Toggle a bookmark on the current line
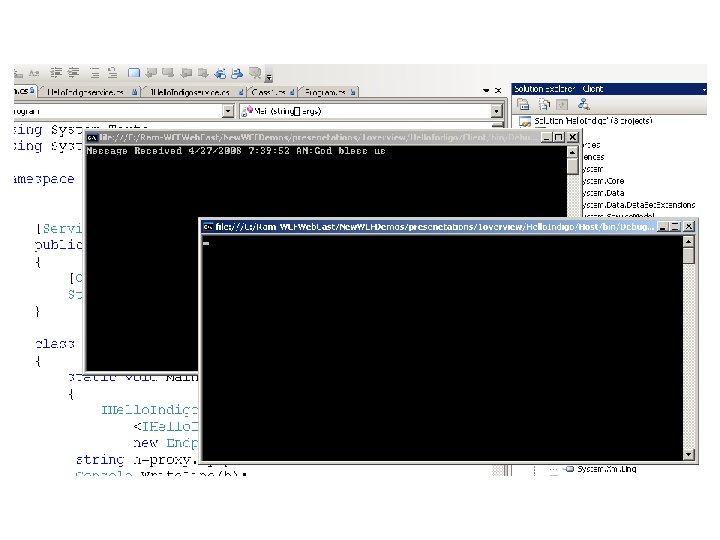This screenshot has width=720, height=540. coord(134,73)
